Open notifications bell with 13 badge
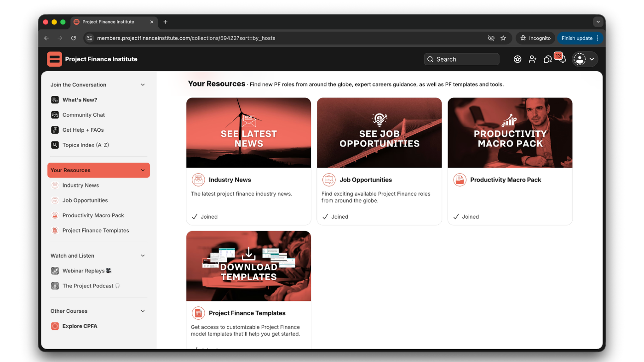644x362 pixels. point(562,58)
